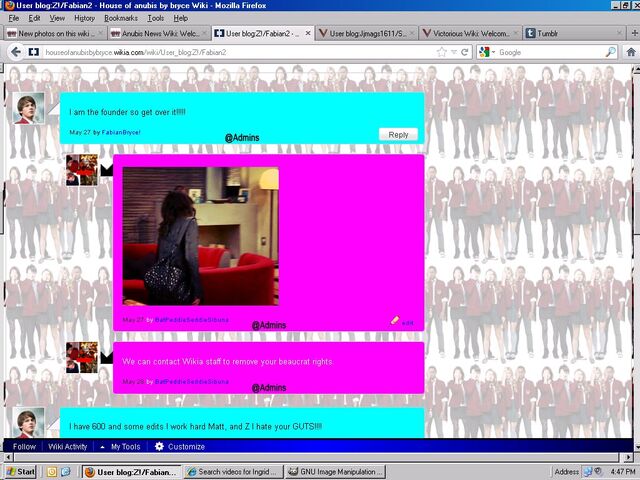
Task: Open Wiki Activity from bottom toolbar
Action: (68, 447)
